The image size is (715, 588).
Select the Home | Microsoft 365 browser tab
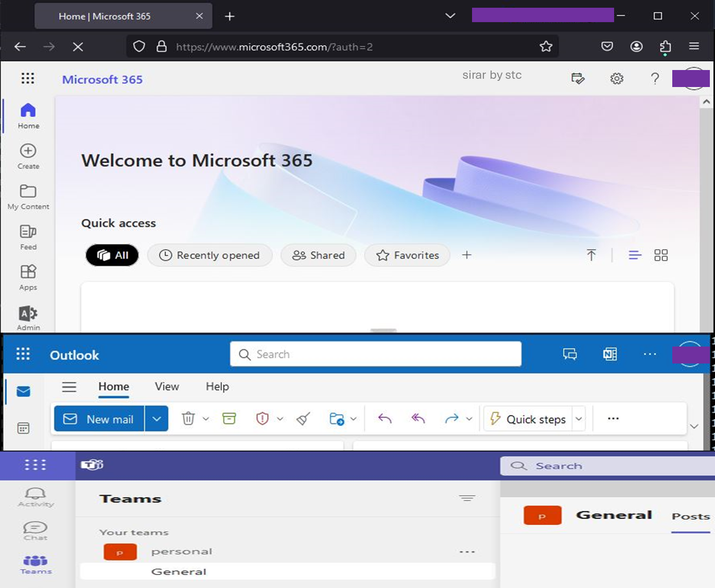[x=124, y=16]
